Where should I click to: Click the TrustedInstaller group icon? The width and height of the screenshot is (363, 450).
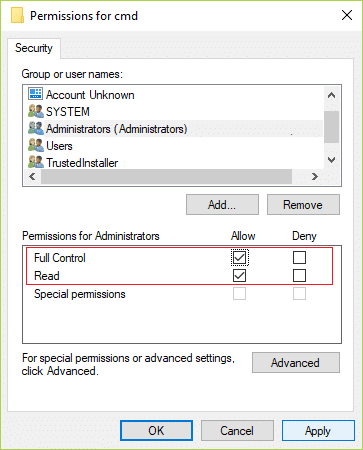click(x=36, y=162)
